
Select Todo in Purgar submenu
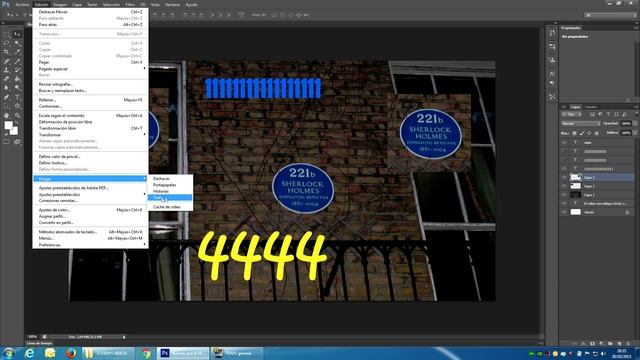[170, 198]
